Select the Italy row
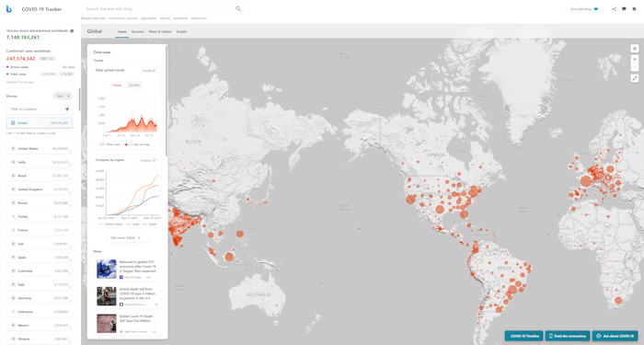This screenshot has width=644, height=345. coord(40,284)
